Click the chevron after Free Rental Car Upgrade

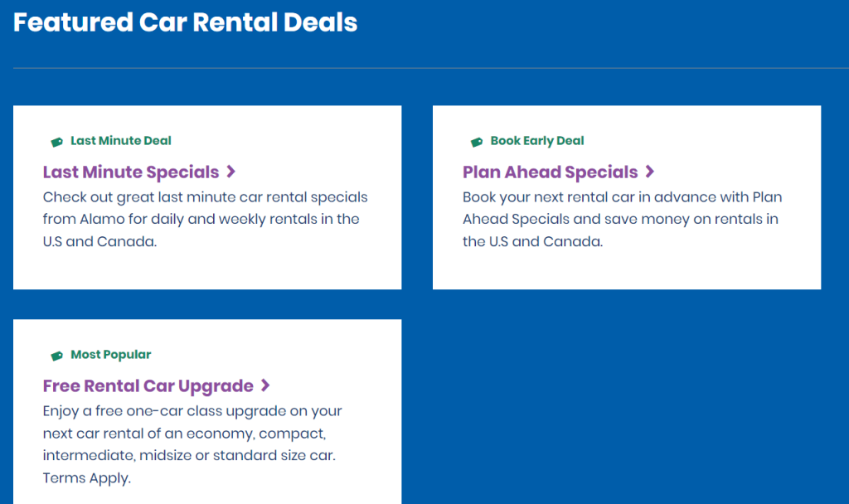click(265, 385)
